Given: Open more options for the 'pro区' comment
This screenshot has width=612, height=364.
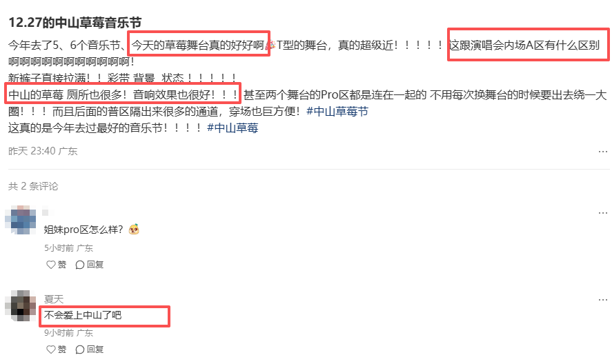Looking at the screenshot, I should click(x=602, y=212).
